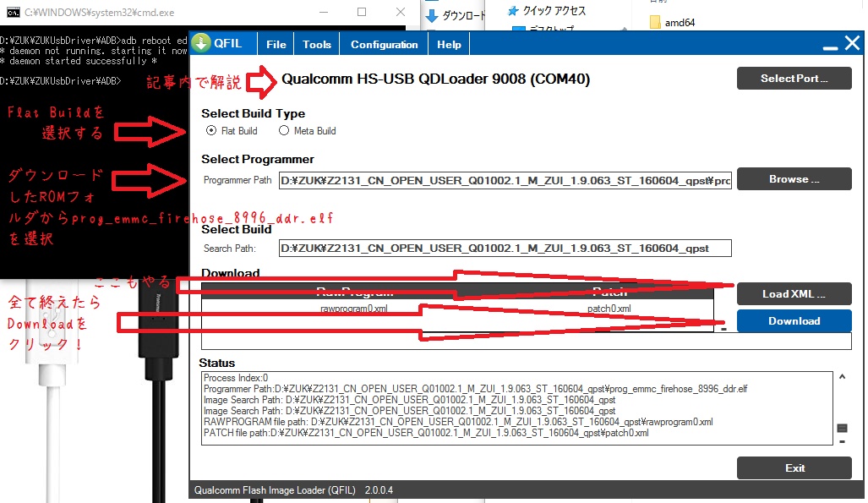Click the cmd.exe window title bar icon

13,12
